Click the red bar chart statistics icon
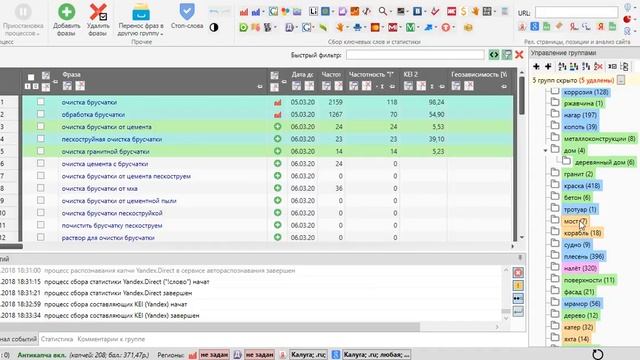The width and height of the screenshot is (640, 360). point(244,11)
